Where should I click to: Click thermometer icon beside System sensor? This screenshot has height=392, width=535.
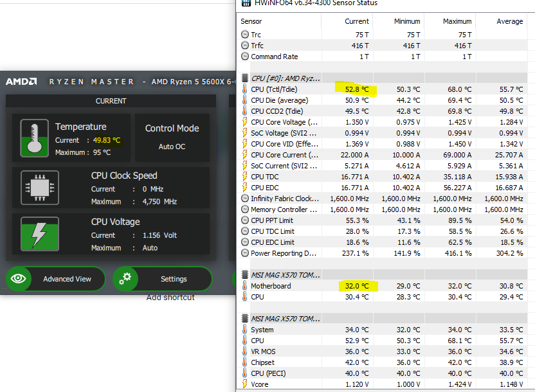point(244,329)
